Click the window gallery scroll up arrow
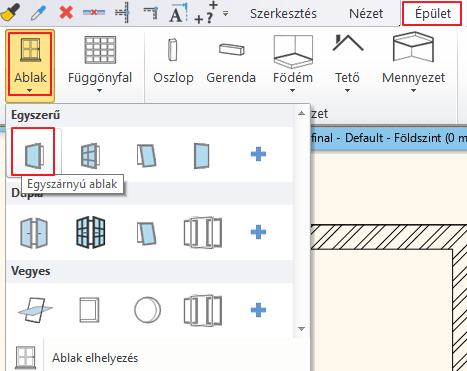This screenshot has width=467, height=371. [x=301, y=113]
